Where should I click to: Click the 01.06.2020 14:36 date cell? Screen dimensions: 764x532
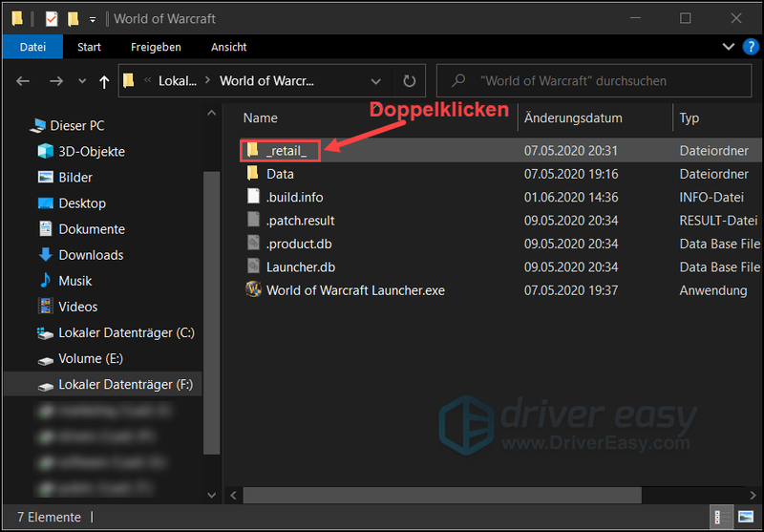pos(570,198)
